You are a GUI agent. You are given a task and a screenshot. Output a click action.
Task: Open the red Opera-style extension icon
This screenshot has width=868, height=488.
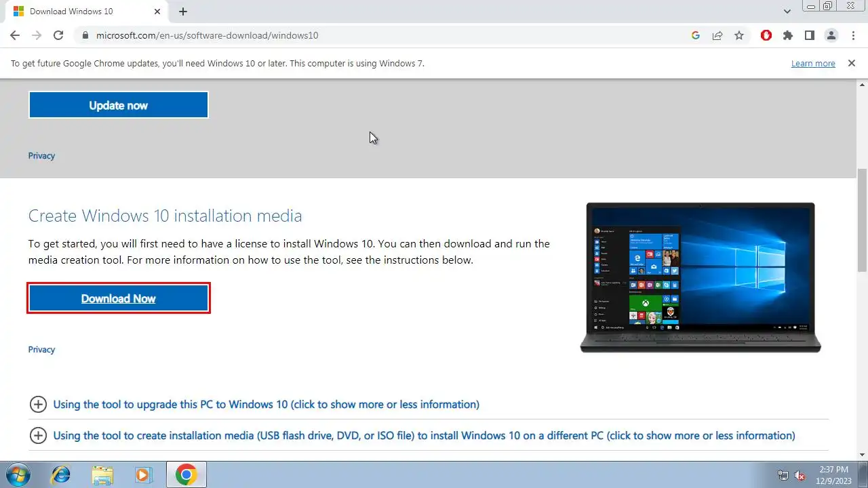click(x=766, y=35)
